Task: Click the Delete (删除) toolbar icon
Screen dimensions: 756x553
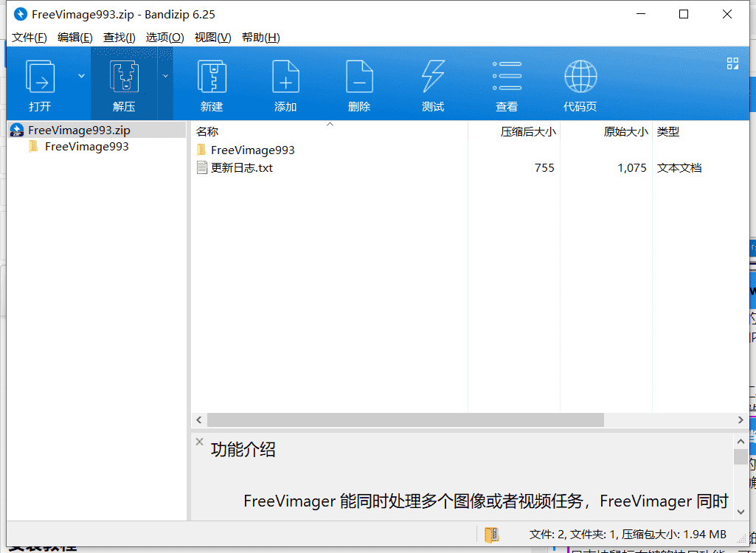Action: coord(359,77)
